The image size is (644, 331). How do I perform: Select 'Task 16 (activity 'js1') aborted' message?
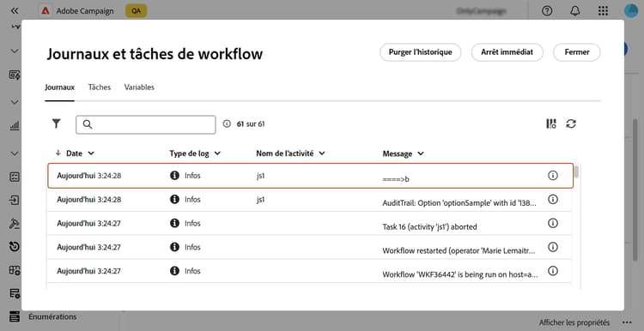coord(429,227)
